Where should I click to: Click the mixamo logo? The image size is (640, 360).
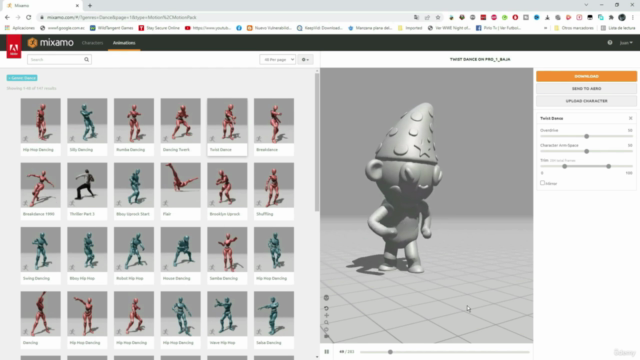click(51, 42)
